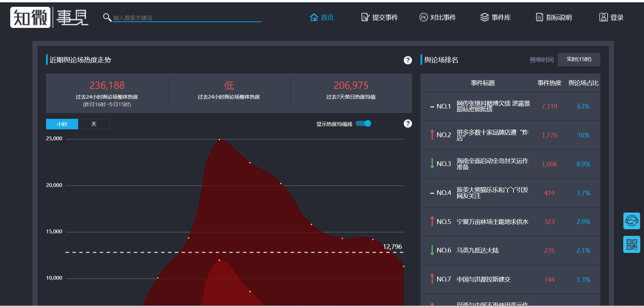Open NO.6 event 马英九抵达大陆
The image size is (644, 307).
(477, 251)
